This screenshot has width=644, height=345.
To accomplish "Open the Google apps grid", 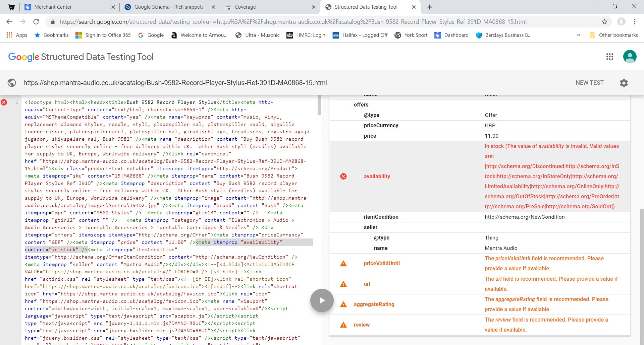I will [609, 57].
